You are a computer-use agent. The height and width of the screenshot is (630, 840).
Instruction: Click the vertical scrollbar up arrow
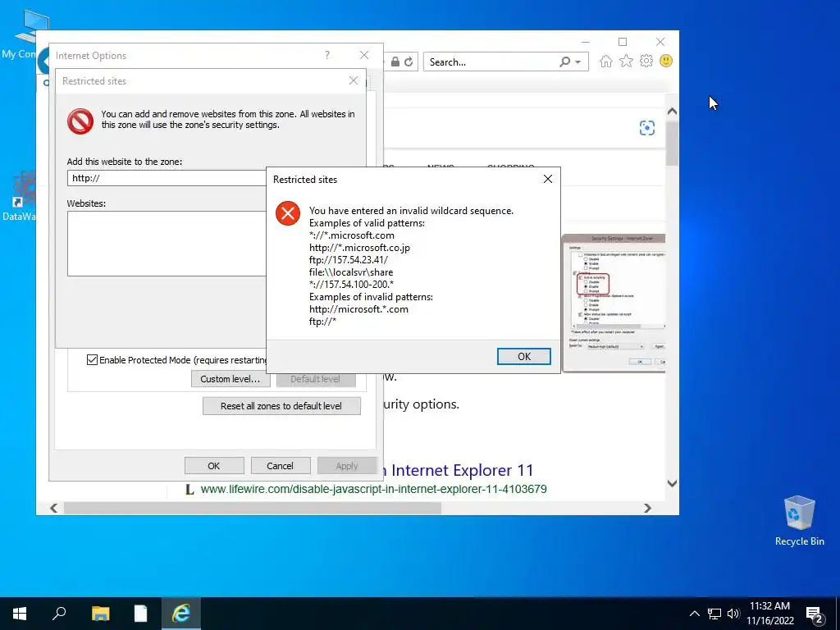tap(673, 112)
